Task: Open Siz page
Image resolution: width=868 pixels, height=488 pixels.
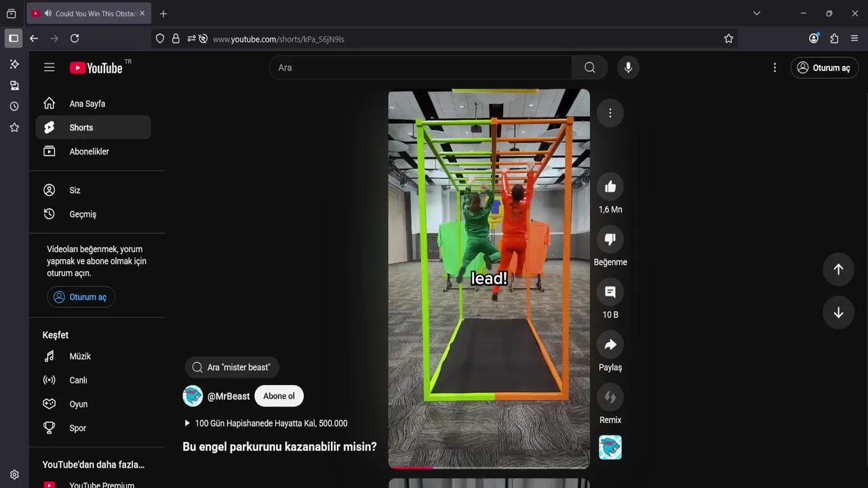Action: [93, 190]
